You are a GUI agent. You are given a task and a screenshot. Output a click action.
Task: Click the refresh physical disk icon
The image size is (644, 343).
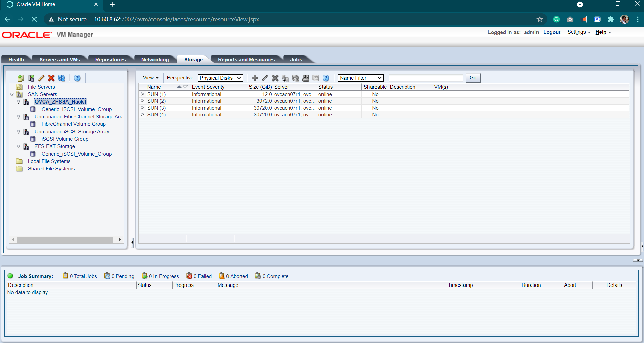(x=295, y=78)
